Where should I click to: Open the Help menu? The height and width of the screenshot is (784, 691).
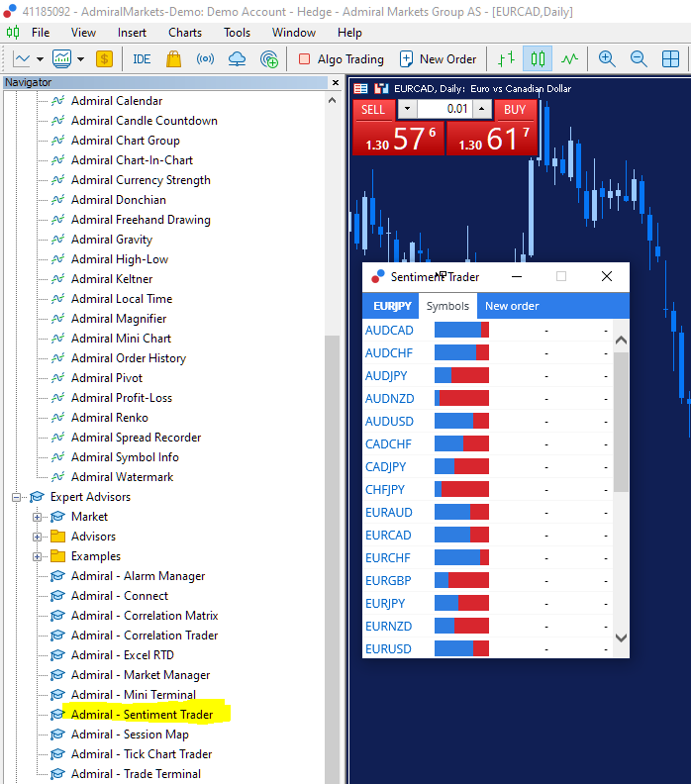click(349, 33)
